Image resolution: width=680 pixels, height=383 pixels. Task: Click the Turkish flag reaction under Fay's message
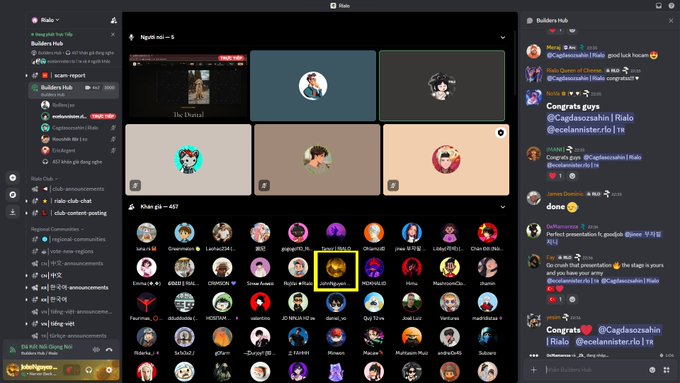(555, 299)
